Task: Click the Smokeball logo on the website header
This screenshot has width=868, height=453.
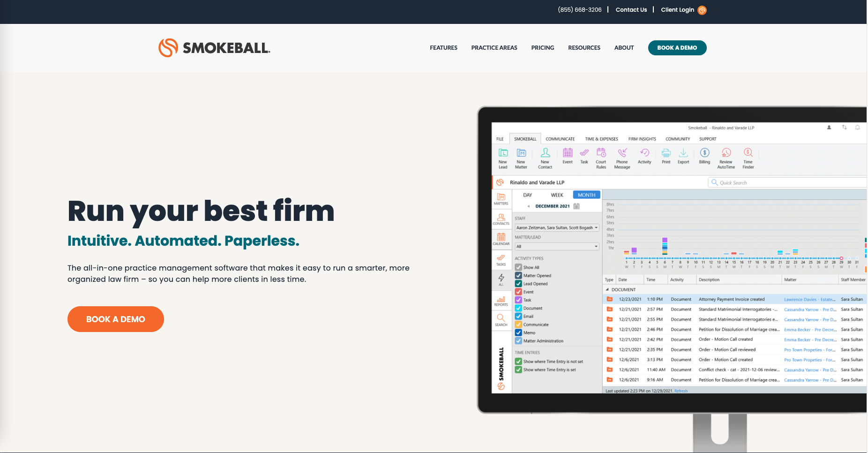Action: pyautogui.click(x=214, y=48)
